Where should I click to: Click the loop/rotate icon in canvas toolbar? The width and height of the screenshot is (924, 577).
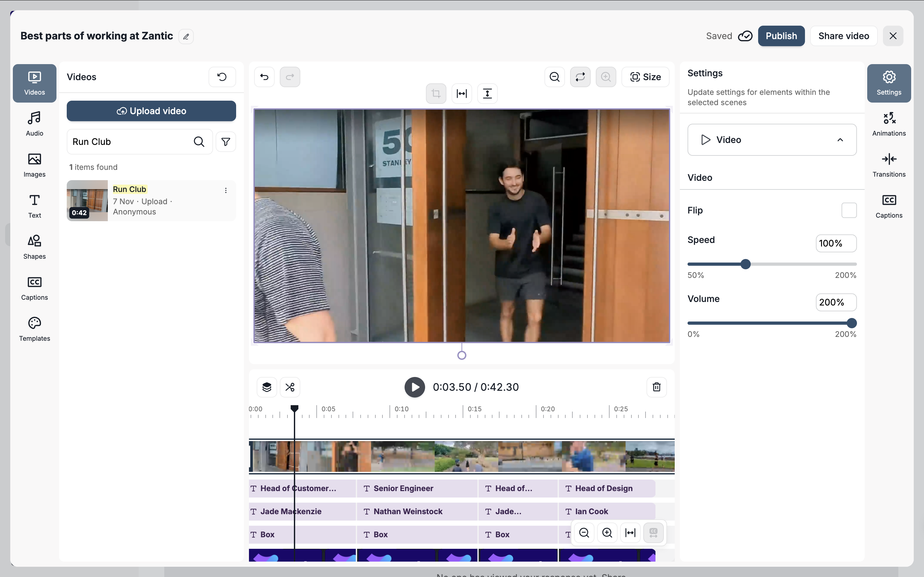[580, 77]
